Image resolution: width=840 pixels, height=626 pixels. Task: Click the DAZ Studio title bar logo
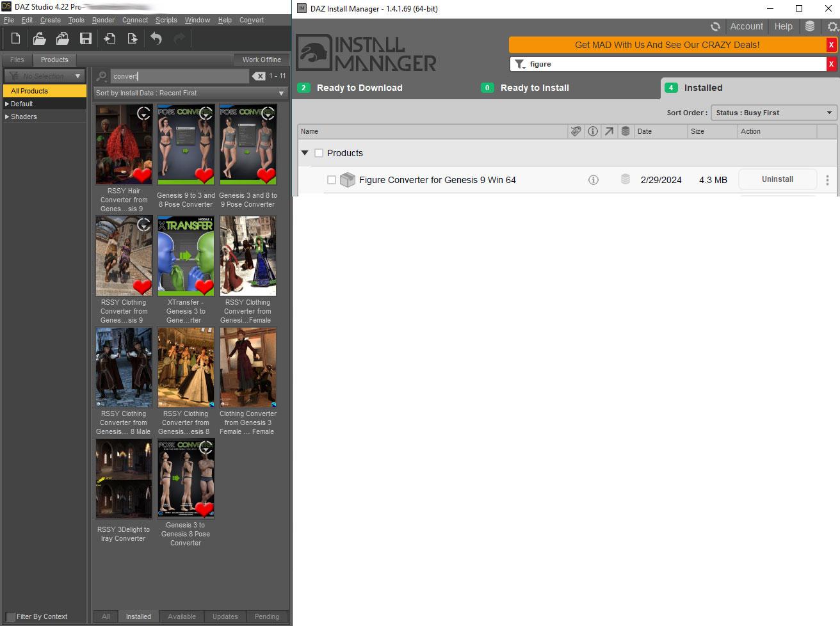coord(6,6)
